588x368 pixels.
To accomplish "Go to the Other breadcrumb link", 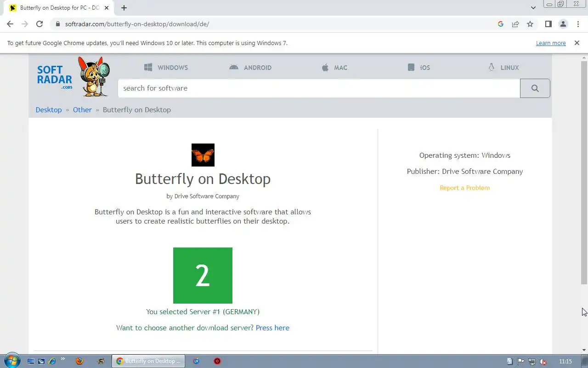I will click(x=82, y=110).
